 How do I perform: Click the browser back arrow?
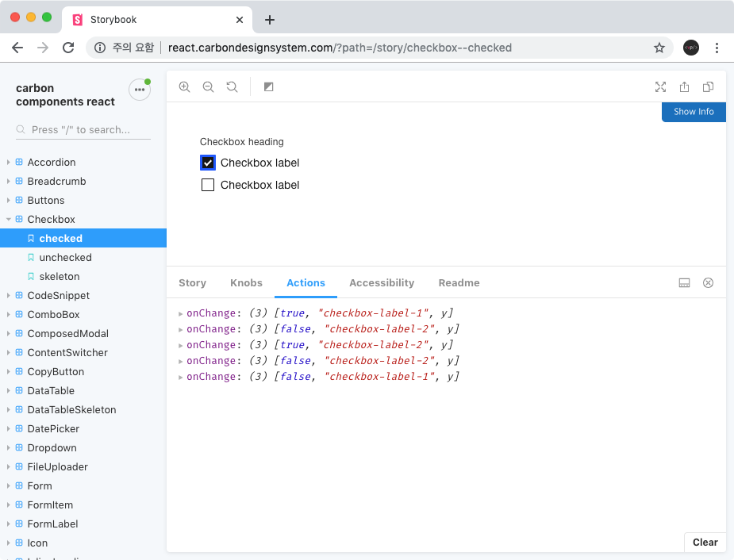17,48
